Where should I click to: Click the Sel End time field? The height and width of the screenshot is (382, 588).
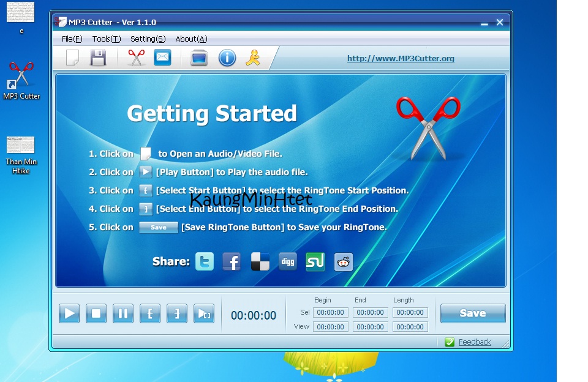370,312
